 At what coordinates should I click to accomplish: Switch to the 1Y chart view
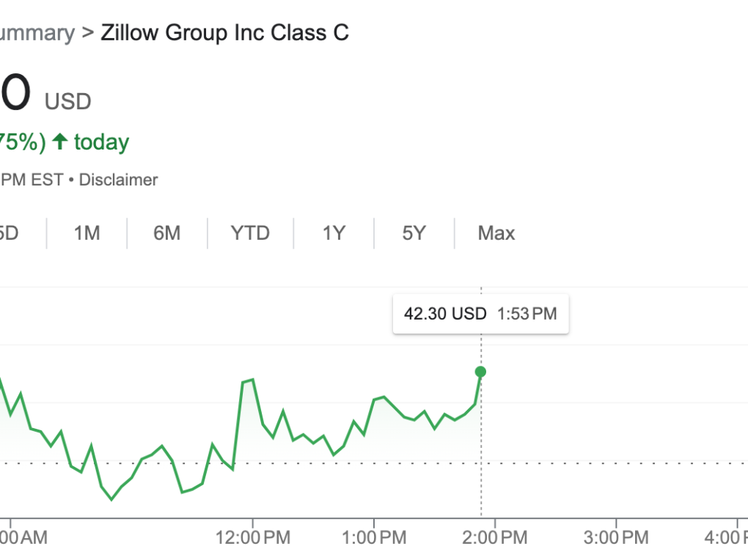point(334,233)
